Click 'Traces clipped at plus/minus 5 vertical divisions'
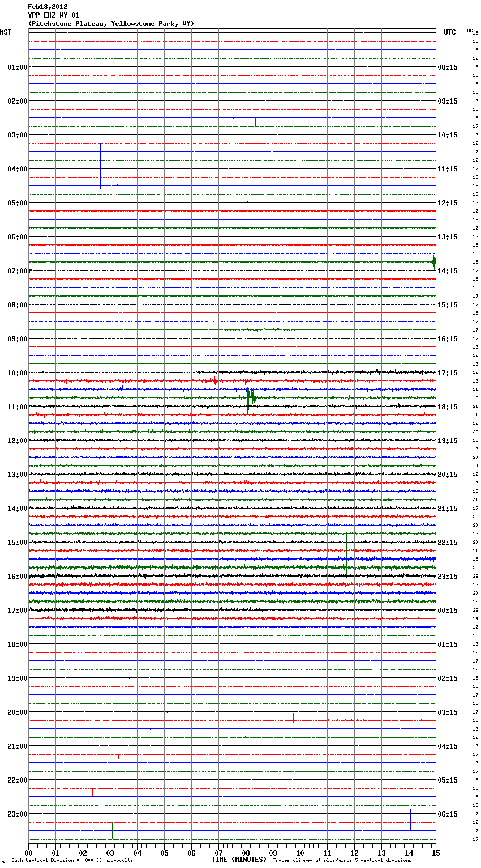The height and width of the screenshot is (868, 481). [x=342, y=861]
